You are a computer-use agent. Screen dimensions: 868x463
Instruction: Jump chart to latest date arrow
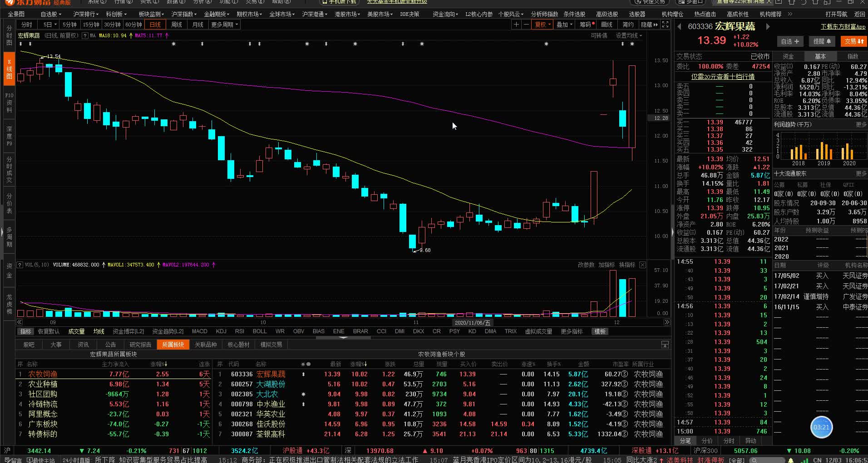tap(666, 322)
